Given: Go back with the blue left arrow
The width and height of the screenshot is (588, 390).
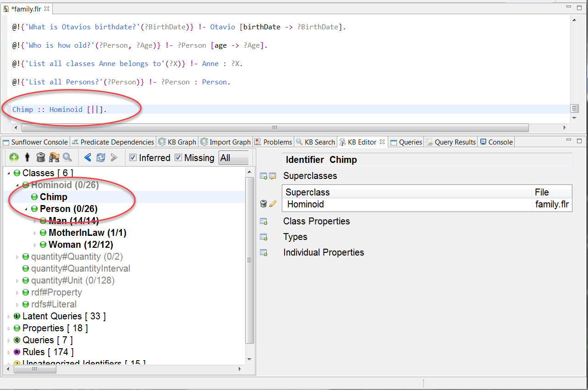Looking at the screenshot, I should (x=88, y=157).
